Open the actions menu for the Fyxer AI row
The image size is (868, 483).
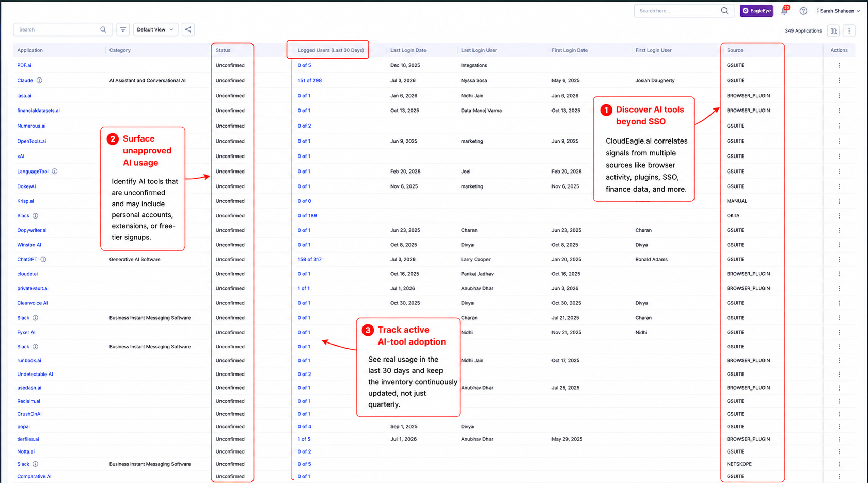tap(839, 333)
